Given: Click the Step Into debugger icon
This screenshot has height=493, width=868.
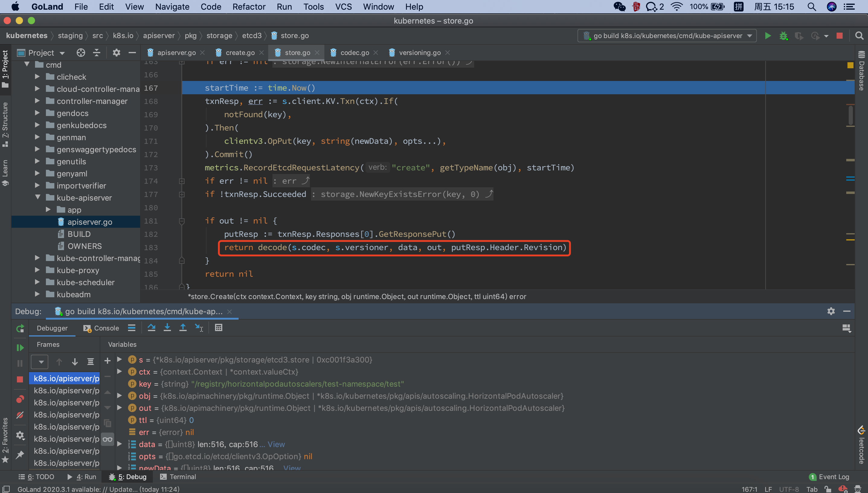Looking at the screenshot, I should [167, 327].
